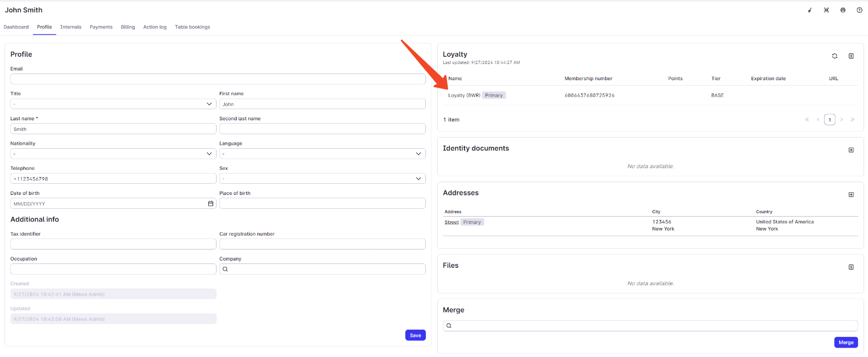This screenshot has width=868, height=357.
Task: Add a new address with the plus icon
Action: click(x=851, y=194)
